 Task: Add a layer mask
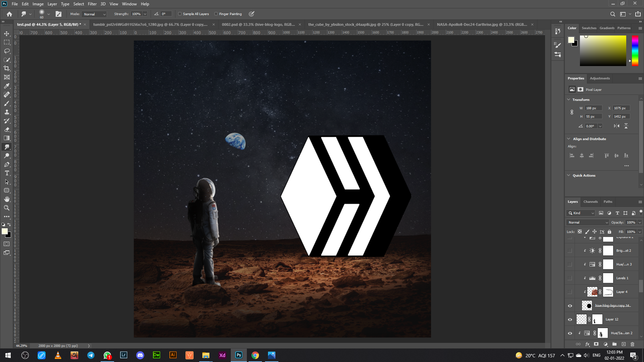(596, 344)
